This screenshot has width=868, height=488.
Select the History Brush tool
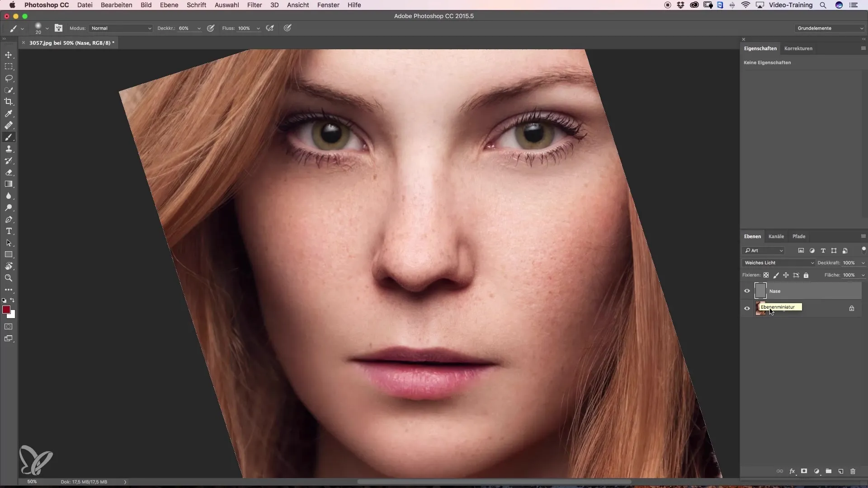click(x=9, y=160)
